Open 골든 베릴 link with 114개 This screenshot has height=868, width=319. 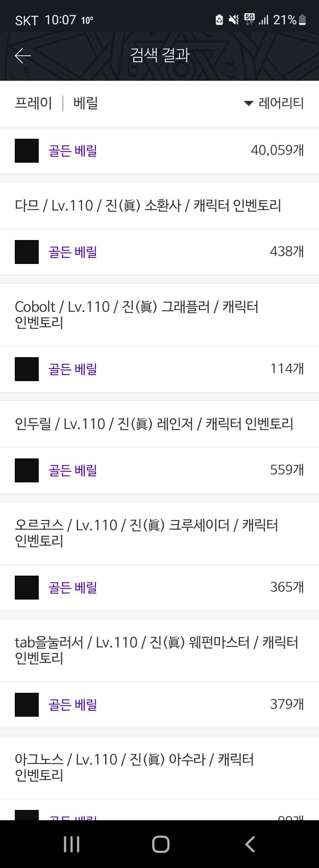coord(73,369)
